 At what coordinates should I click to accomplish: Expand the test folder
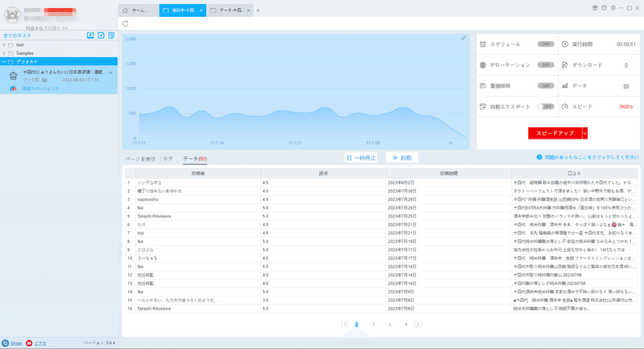point(4,45)
